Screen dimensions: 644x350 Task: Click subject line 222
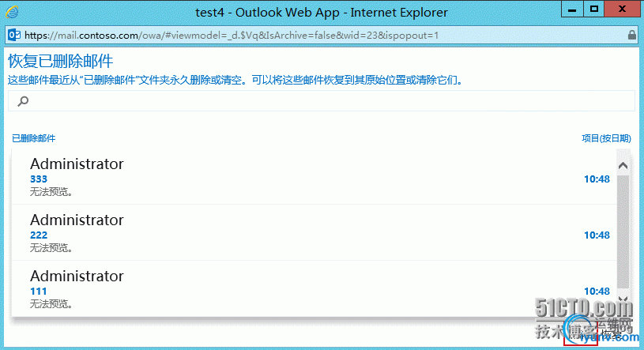(x=39, y=235)
